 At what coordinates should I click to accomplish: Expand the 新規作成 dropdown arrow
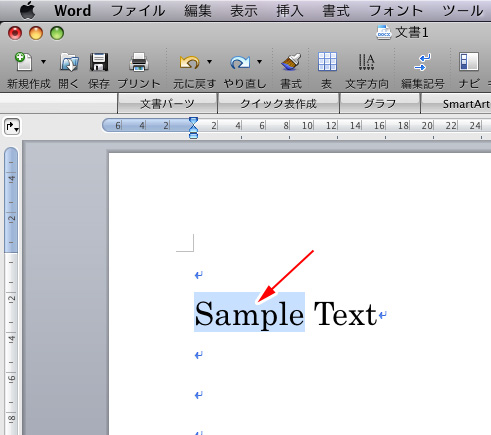43,62
